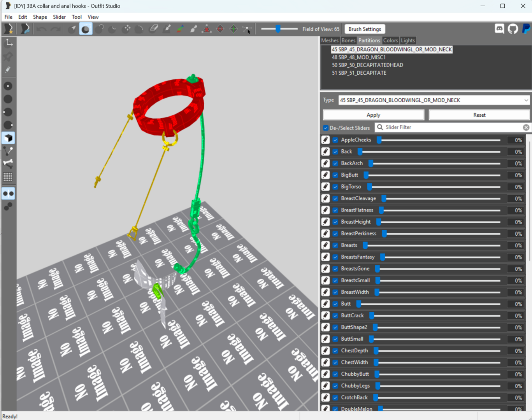Image resolution: width=532 pixels, height=420 pixels.
Task: Click the Undo arrow in toolbar
Action: [42, 29]
